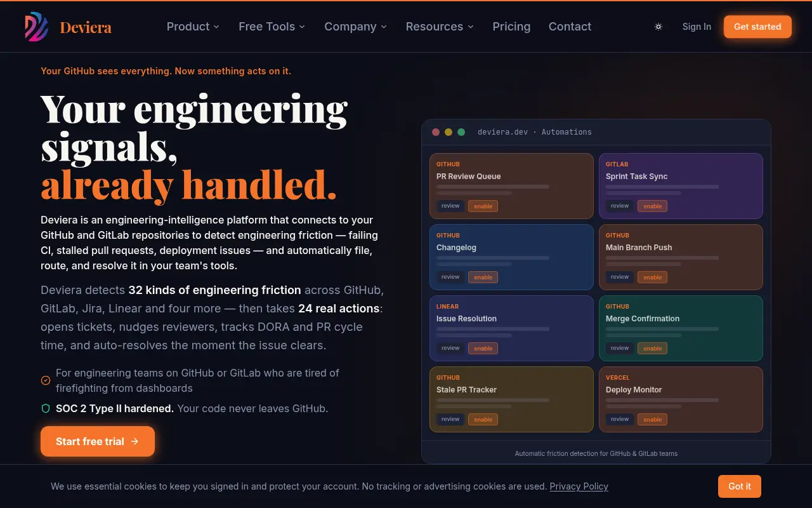The image size is (812, 508).
Task: Click the orange checkmark circle icon
Action: 46,380
